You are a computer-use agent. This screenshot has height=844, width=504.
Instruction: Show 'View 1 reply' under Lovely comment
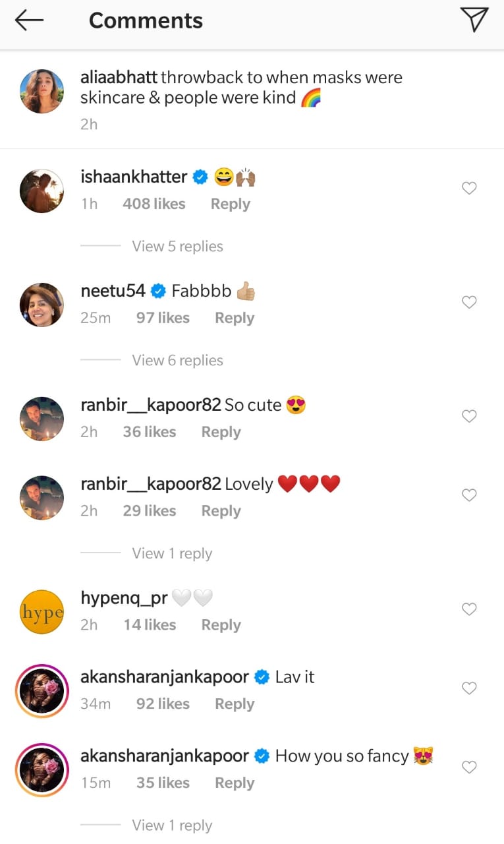click(171, 554)
